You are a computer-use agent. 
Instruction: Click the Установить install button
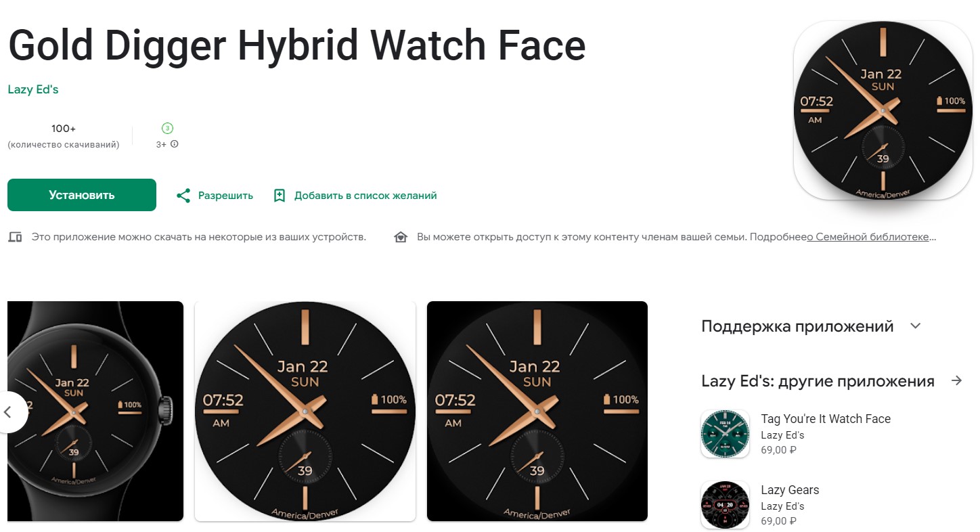[x=82, y=195]
